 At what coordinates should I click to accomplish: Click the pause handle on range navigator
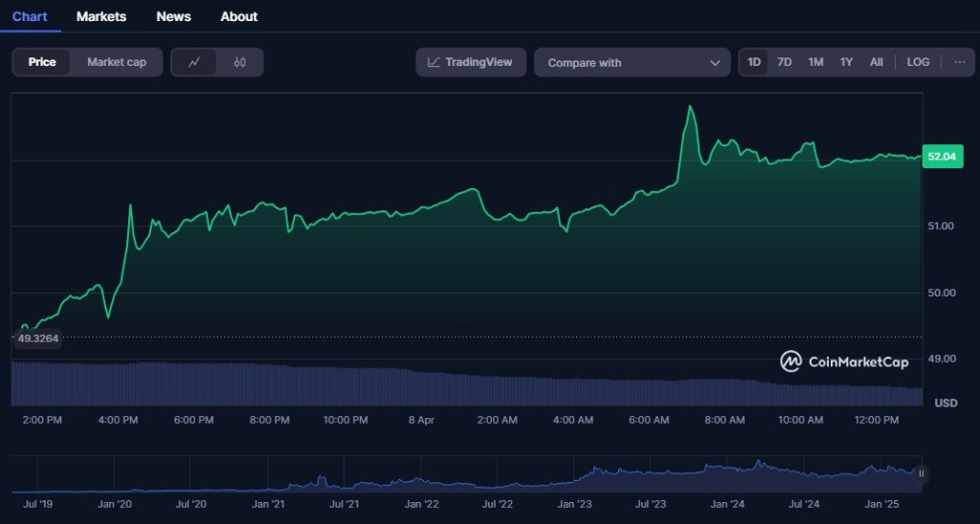pos(921,474)
